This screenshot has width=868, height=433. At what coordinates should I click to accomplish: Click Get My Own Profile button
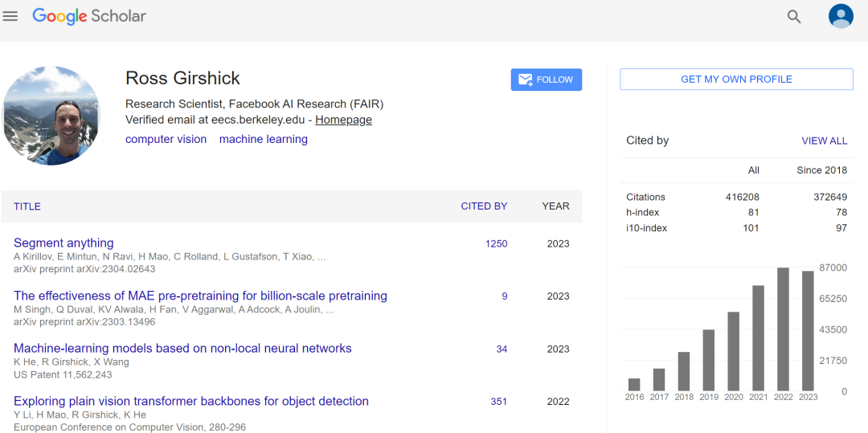736,80
